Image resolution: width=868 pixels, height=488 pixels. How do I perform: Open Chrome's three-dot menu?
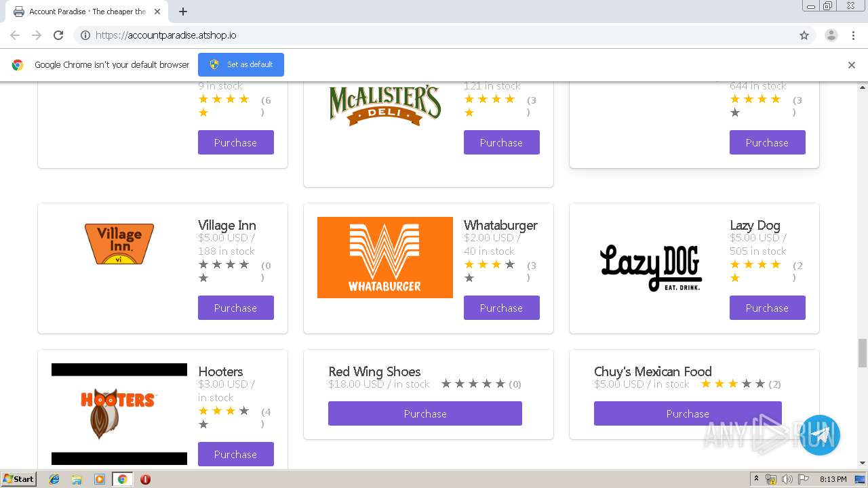[x=853, y=35]
